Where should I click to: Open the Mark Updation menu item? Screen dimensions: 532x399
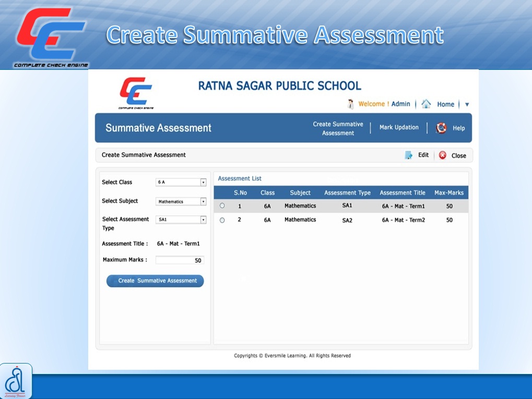pos(399,127)
